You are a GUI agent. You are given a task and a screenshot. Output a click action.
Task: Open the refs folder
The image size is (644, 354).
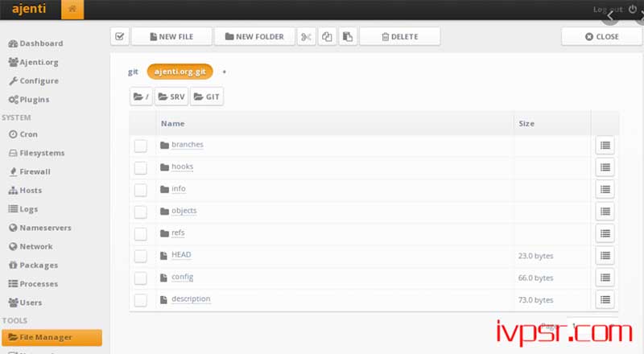pyautogui.click(x=178, y=233)
